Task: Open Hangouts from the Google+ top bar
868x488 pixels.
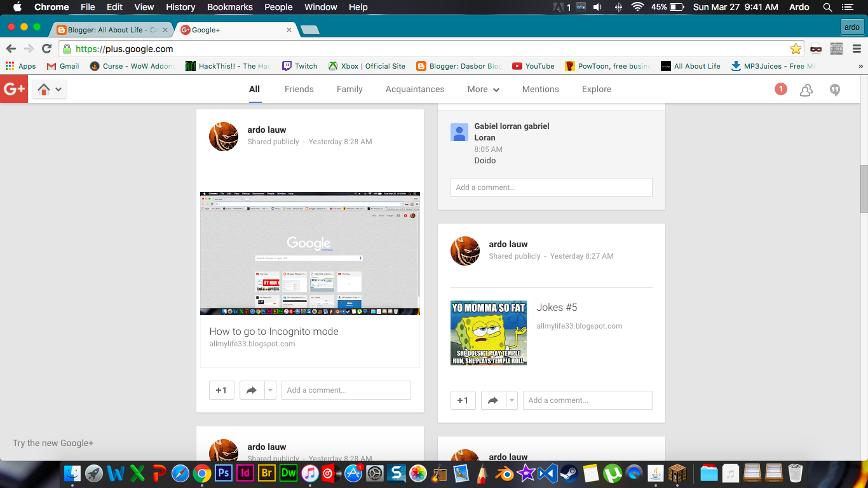Action: 834,90
